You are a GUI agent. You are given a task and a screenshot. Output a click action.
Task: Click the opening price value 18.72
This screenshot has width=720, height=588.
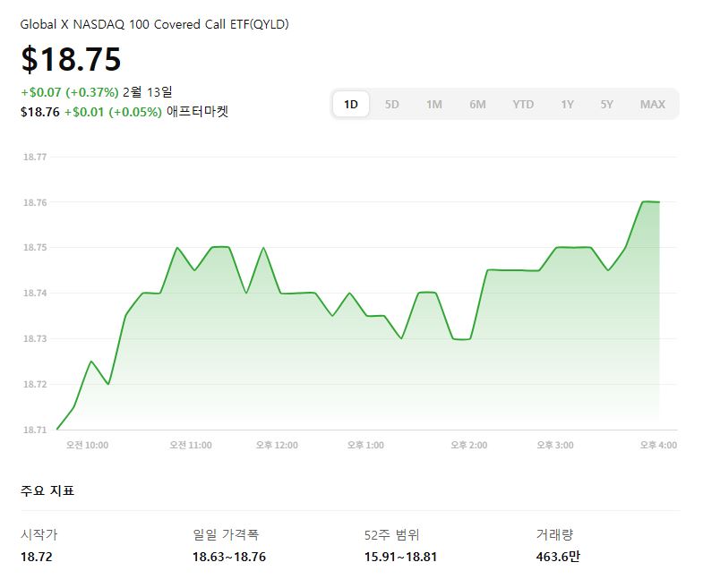click(37, 558)
